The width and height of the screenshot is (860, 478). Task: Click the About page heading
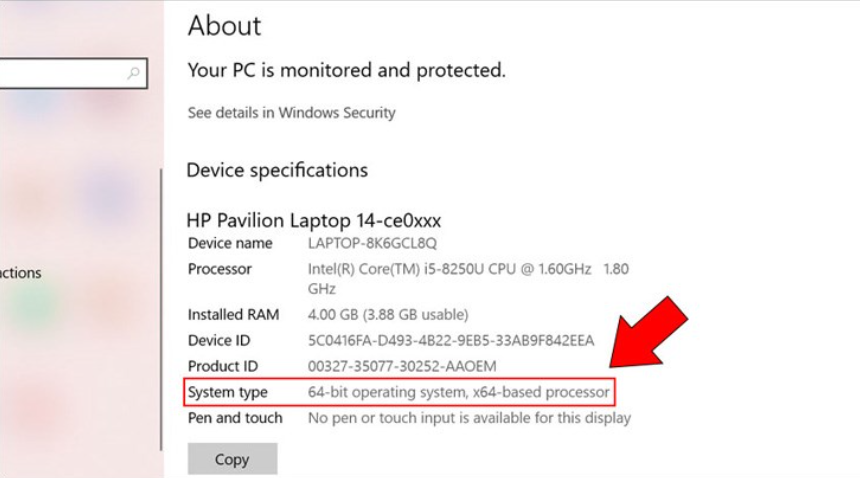click(x=224, y=26)
